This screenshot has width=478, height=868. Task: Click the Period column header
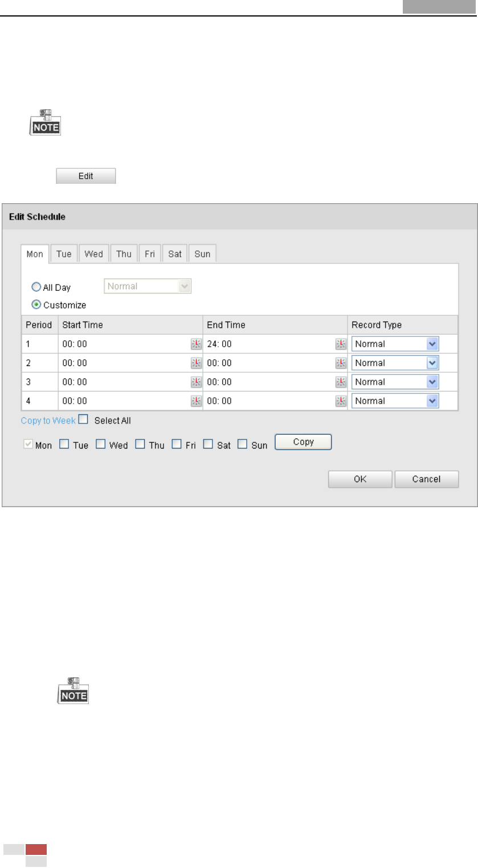pyautogui.click(x=39, y=325)
